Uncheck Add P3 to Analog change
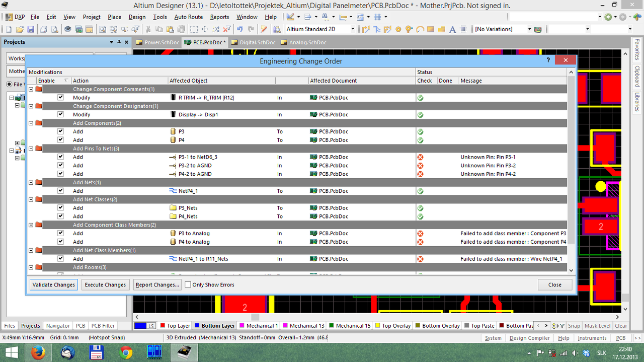 click(60, 233)
